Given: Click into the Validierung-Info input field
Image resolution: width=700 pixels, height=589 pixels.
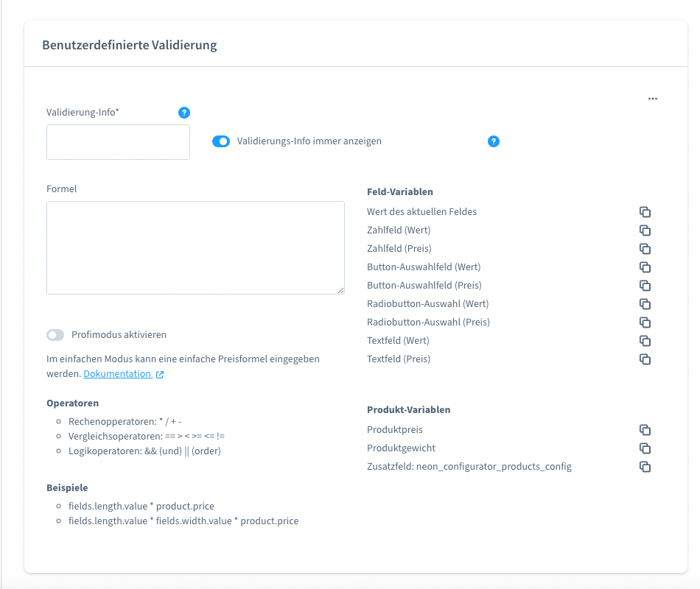Looking at the screenshot, I should pos(118,142).
